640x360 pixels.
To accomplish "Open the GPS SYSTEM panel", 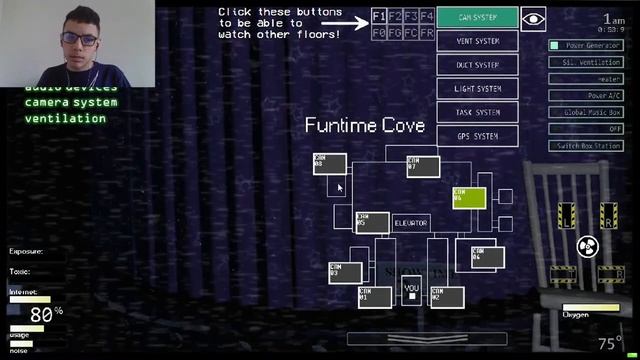I will [x=478, y=136].
